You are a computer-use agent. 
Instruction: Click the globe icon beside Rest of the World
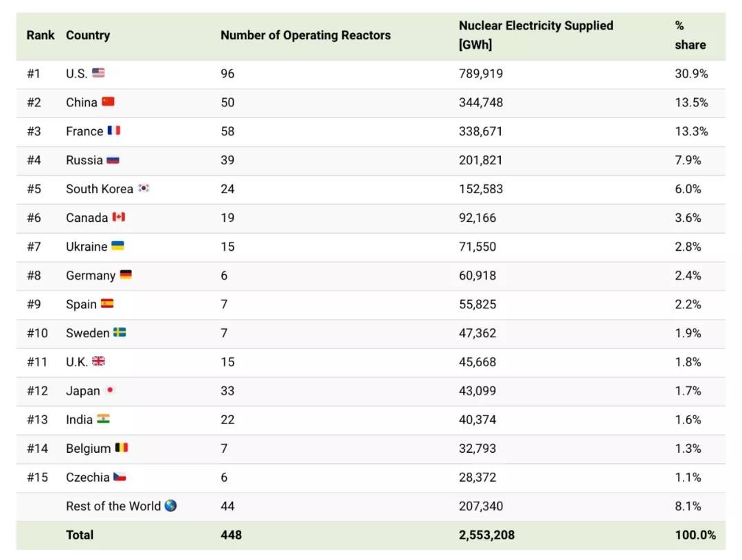tap(170, 506)
